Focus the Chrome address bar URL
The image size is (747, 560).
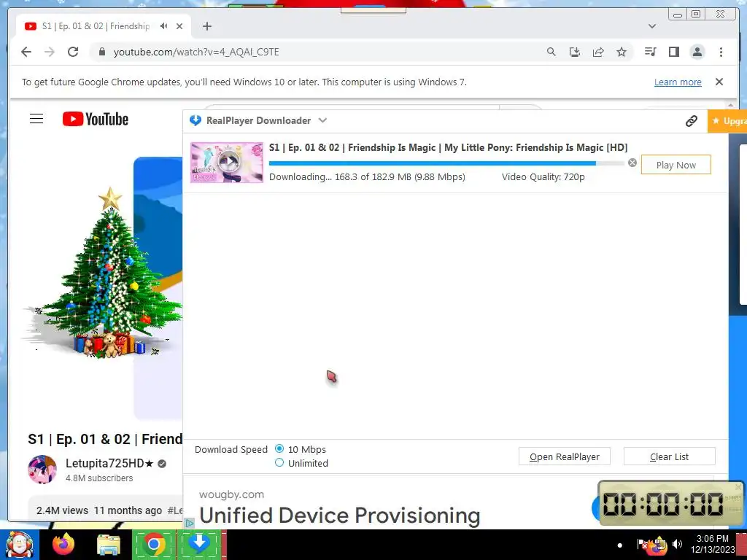(196, 52)
